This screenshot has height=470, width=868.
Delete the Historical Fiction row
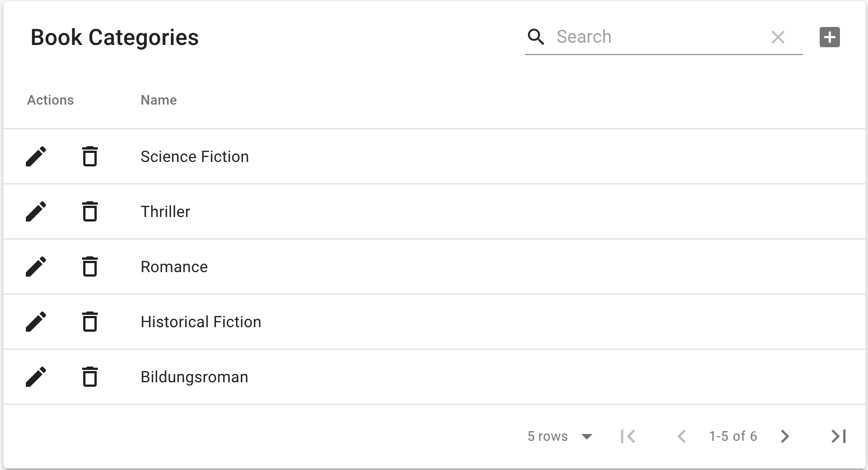pos(90,322)
